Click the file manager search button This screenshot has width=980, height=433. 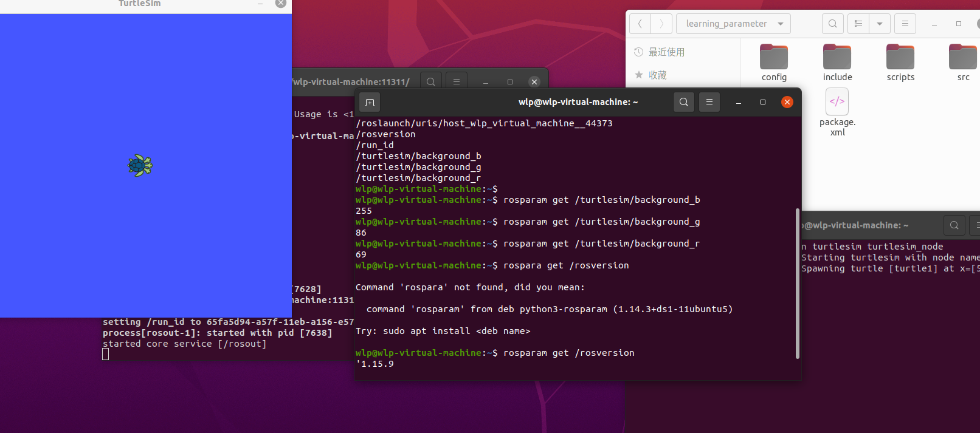[x=833, y=24]
